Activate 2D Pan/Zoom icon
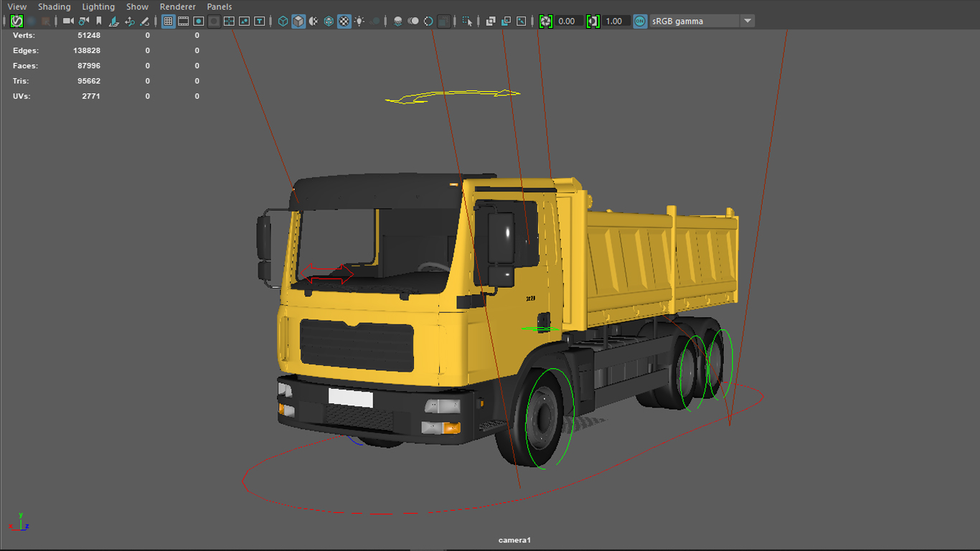980x551 pixels. pyautogui.click(x=130, y=21)
